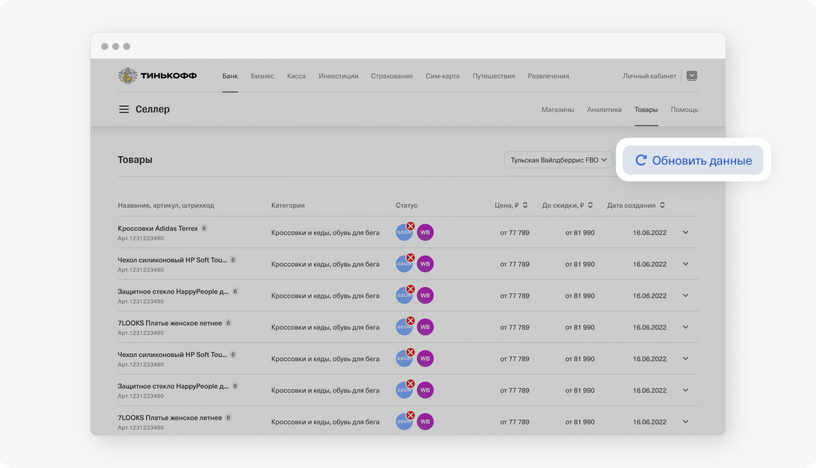Select the Товары tab in Селлер menu
Viewport: 816px width, 468px height.
(646, 109)
